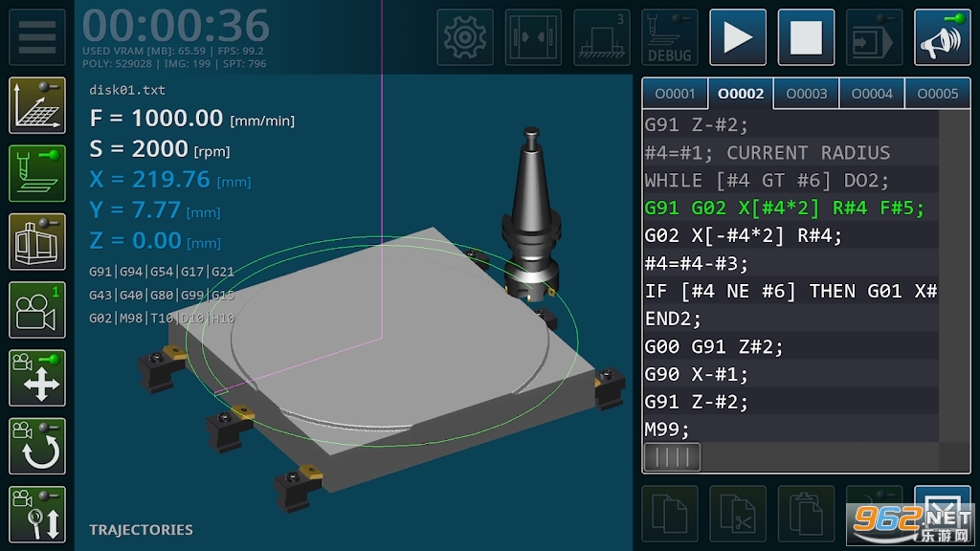Open the hamburger main menu

pos(37,37)
